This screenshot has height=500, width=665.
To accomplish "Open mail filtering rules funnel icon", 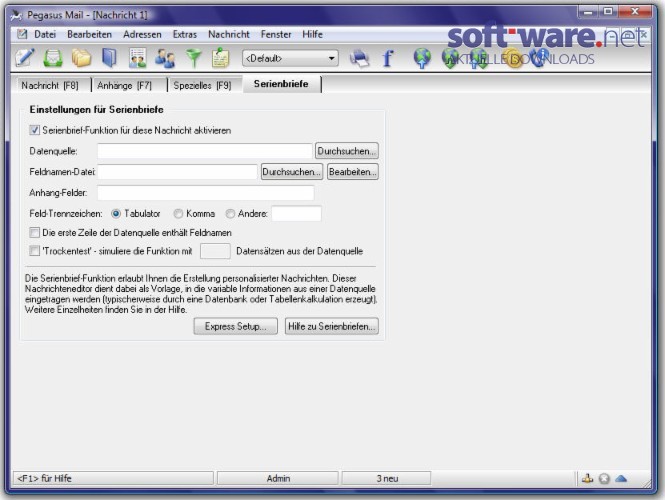I will point(193,58).
